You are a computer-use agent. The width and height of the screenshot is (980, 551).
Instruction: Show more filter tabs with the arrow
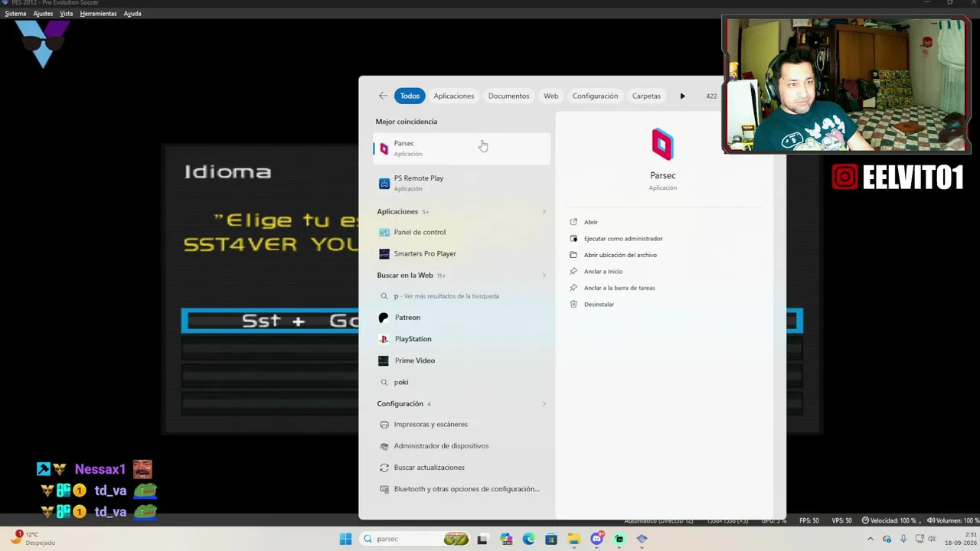pyautogui.click(x=682, y=96)
